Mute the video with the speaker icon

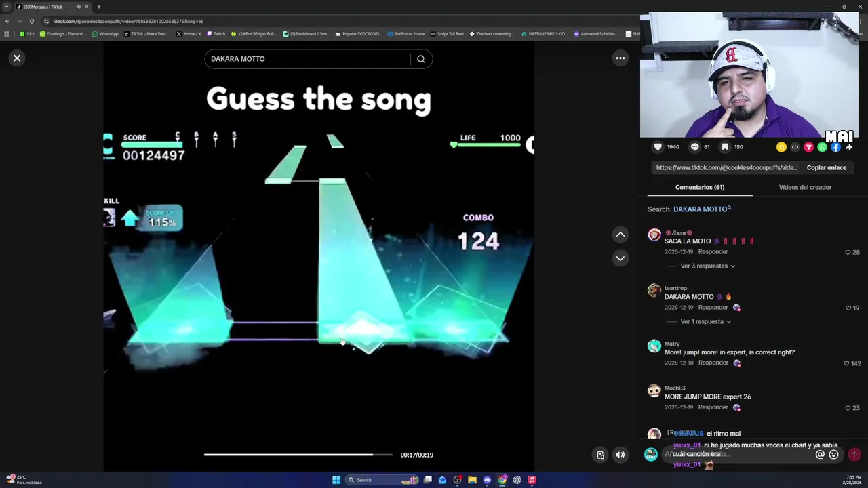[620, 455]
